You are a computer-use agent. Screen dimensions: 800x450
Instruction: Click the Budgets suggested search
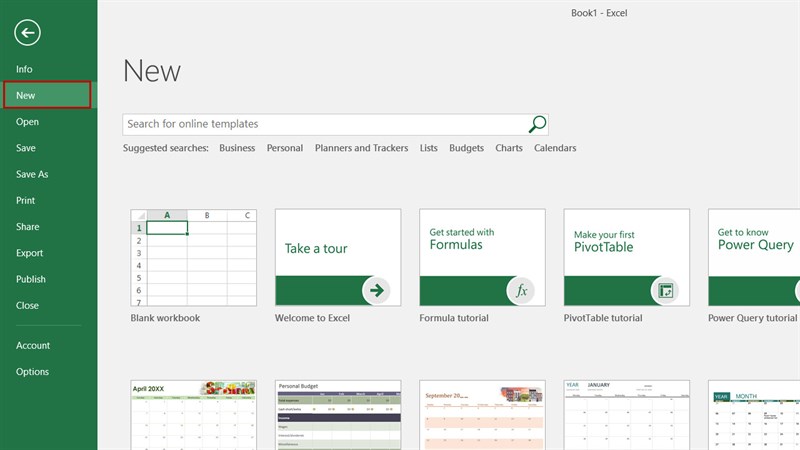click(466, 148)
